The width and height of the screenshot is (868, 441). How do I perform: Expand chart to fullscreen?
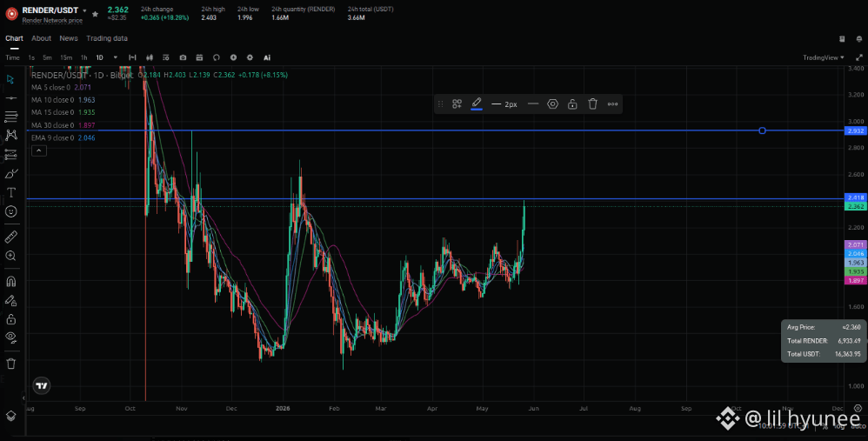tap(859, 57)
